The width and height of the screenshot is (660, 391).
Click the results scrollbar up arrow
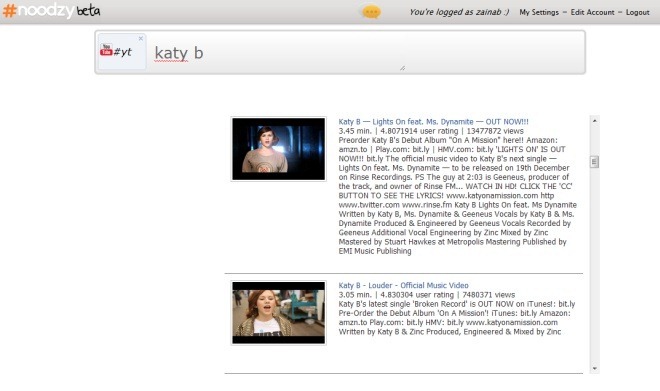click(594, 121)
